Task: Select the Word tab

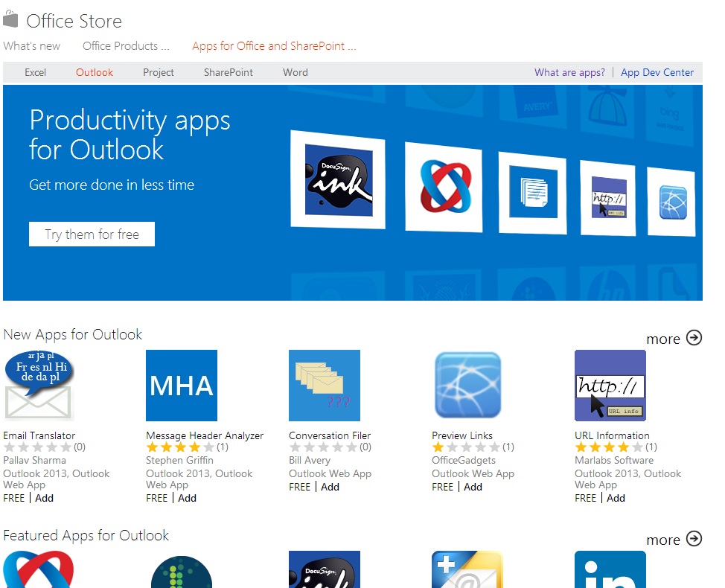Action: tap(296, 73)
